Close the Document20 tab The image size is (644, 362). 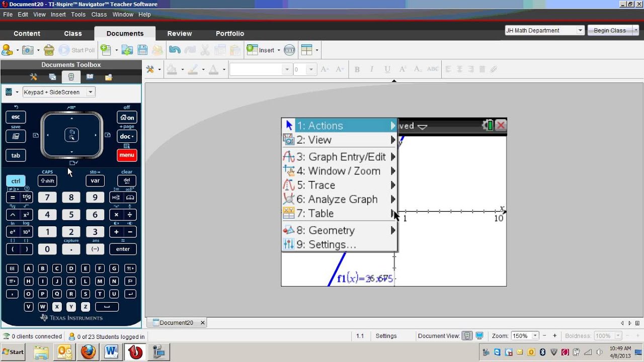pos(203,323)
